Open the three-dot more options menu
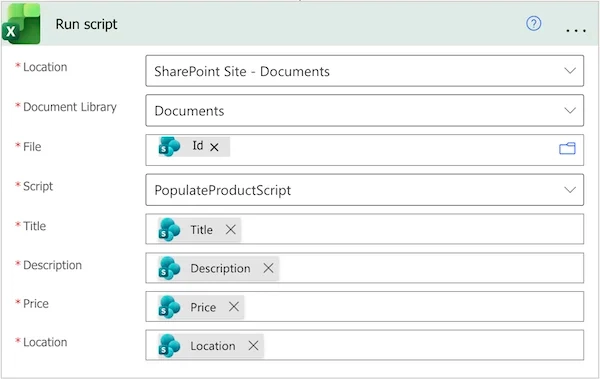The image size is (600, 379). pyautogui.click(x=576, y=30)
